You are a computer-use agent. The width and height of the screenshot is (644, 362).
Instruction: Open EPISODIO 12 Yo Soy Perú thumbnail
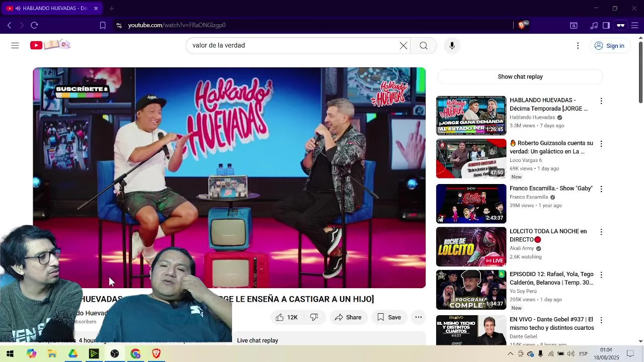coord(471,290)
